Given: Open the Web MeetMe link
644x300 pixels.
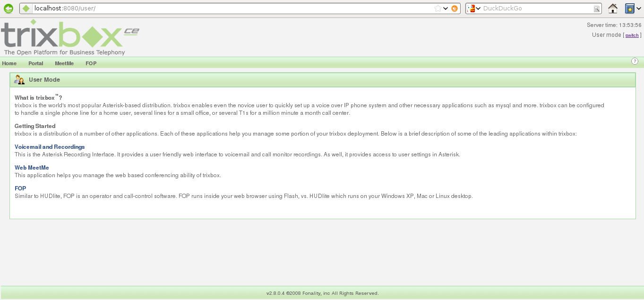Looking at the screenshot, I should coord(32,168).
